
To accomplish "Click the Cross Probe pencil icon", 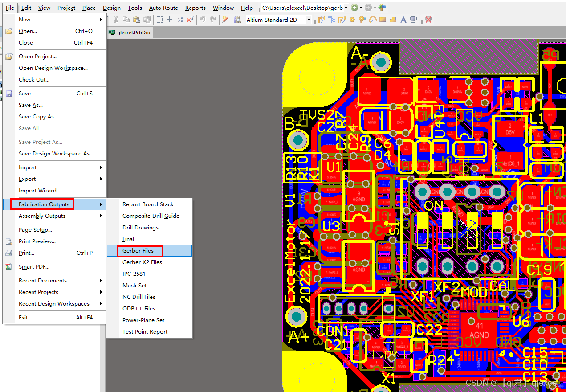I will pos(225,20).
